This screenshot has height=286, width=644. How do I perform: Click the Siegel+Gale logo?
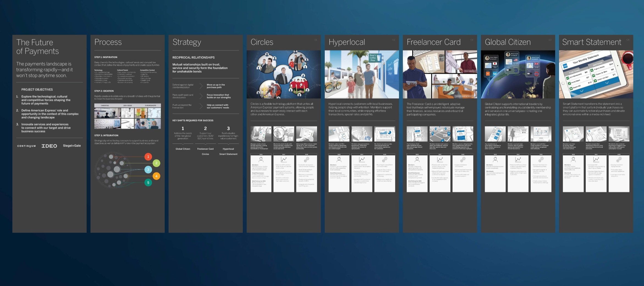(x=72, y=146)
